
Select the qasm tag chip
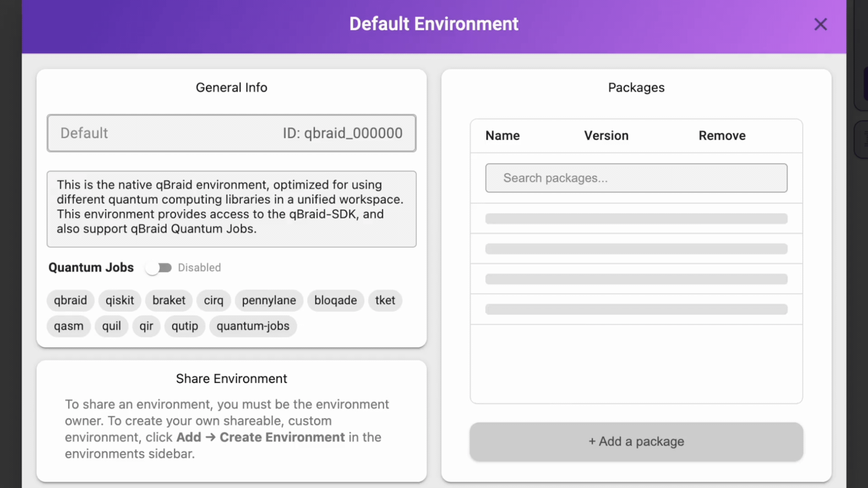pos(69,326)
